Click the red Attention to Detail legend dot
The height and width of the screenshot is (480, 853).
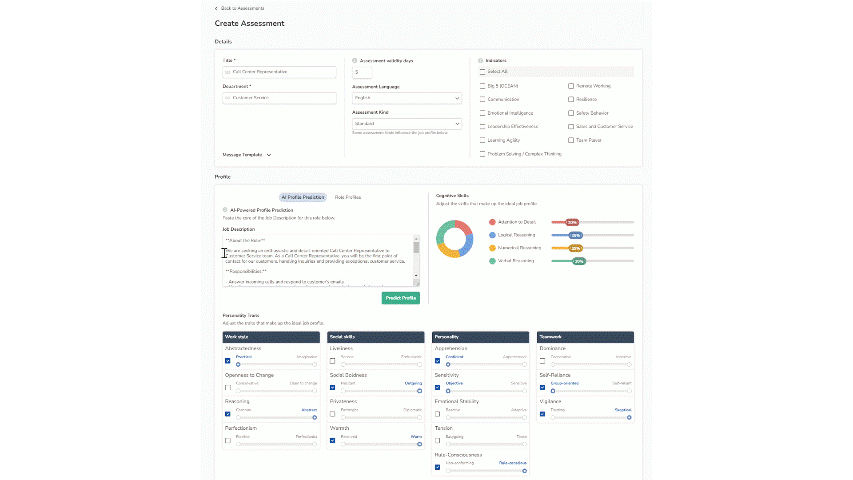click(492, 222)
